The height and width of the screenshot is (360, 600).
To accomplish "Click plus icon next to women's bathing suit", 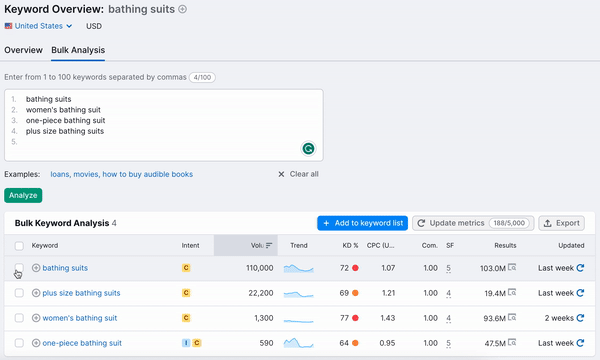I will coord(36,318).
